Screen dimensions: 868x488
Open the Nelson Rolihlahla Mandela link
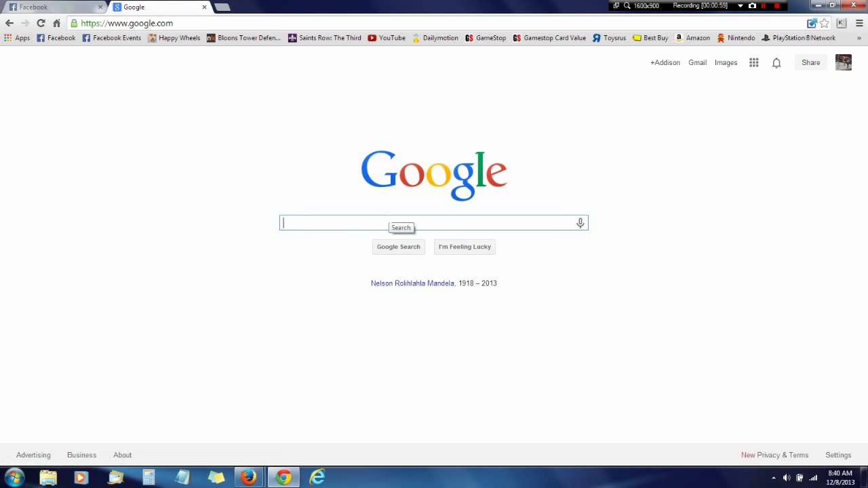coord(412,283)
